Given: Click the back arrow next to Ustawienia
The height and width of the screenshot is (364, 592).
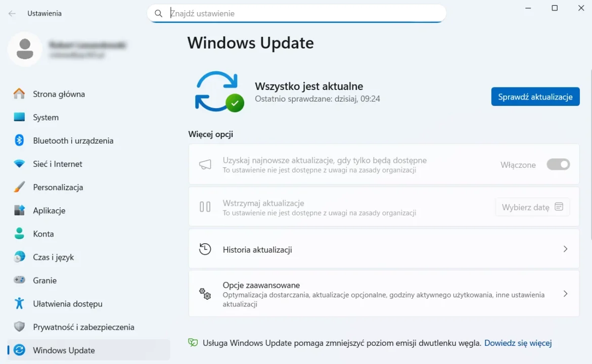Looking at the screenshot, I should 12,14.
